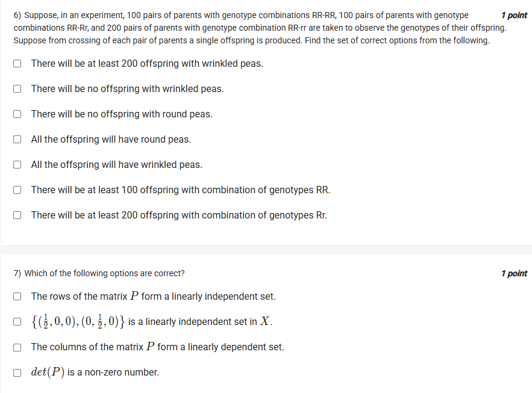Click the '1 point' label beside question 7
This screenshot has width=532, height=393.
click(514, 273)
